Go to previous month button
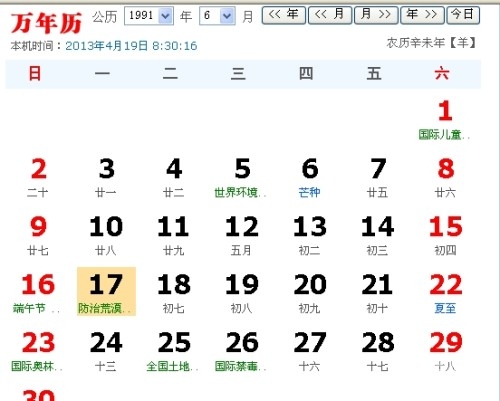This screenshot has height=401, width=500. [330, 15]
